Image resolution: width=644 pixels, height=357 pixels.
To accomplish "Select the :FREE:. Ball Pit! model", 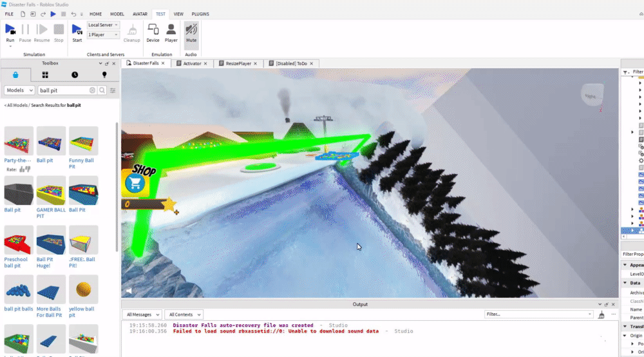I will 83,240.
